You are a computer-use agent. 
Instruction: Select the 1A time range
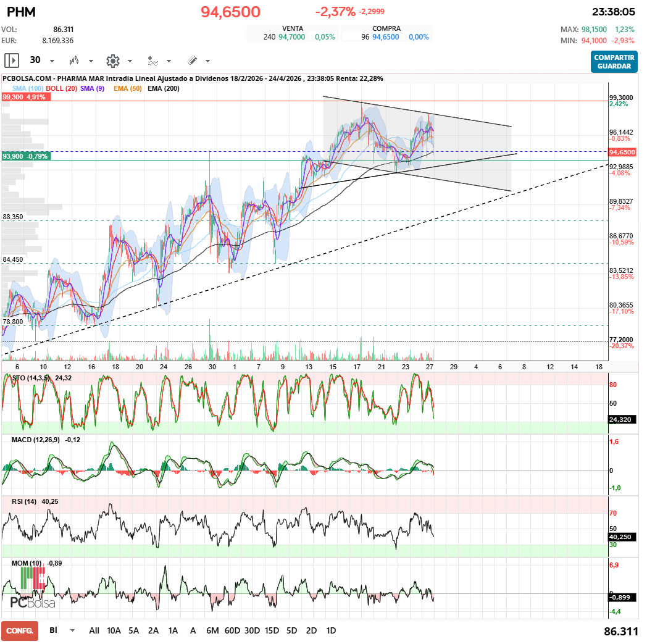(x=173, y=630)
